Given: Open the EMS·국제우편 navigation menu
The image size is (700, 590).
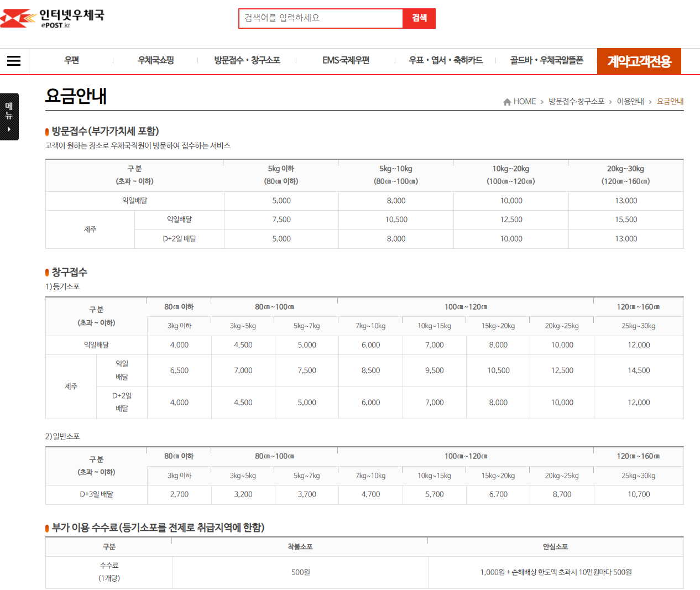Looking at the screenshot, I should (x=345, y=61).
